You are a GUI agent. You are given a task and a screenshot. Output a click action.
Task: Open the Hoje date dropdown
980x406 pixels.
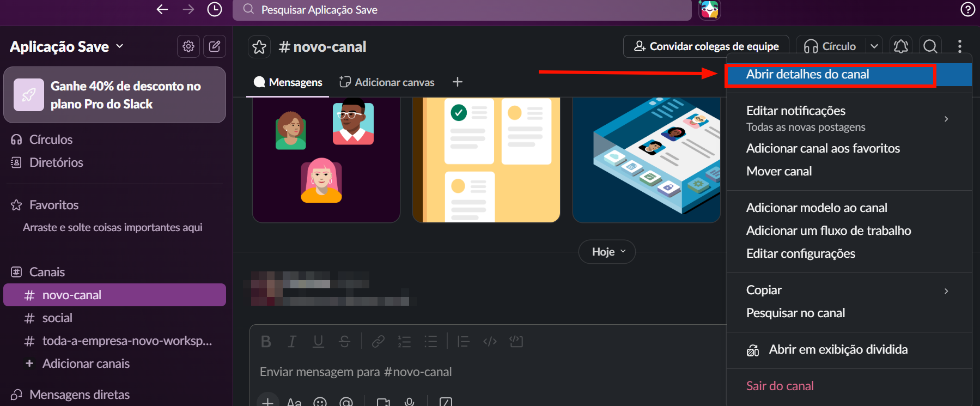607,252
